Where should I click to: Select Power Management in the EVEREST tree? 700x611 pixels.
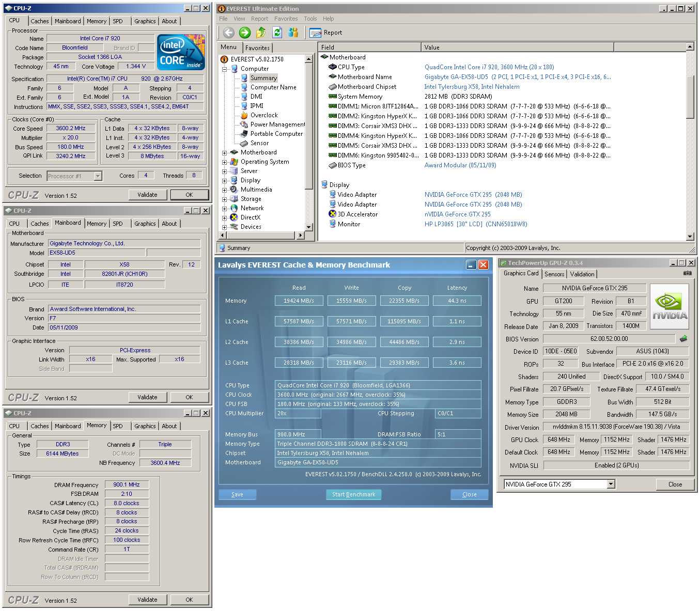(x=272, y=124)
